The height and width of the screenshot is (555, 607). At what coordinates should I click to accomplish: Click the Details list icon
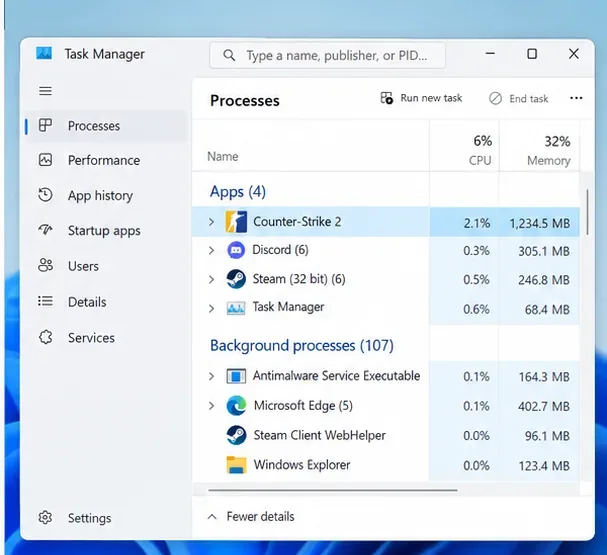click(x=45, y=301)
